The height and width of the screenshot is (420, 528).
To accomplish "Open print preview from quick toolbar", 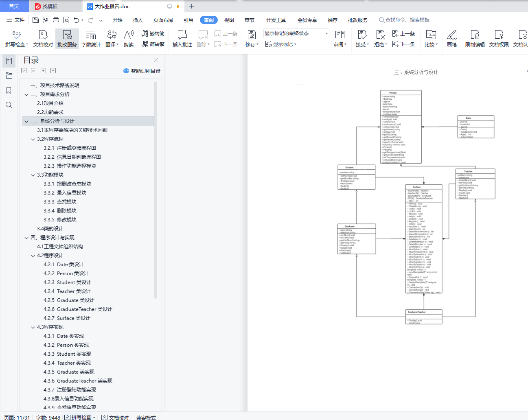I will tap(66, 20).
